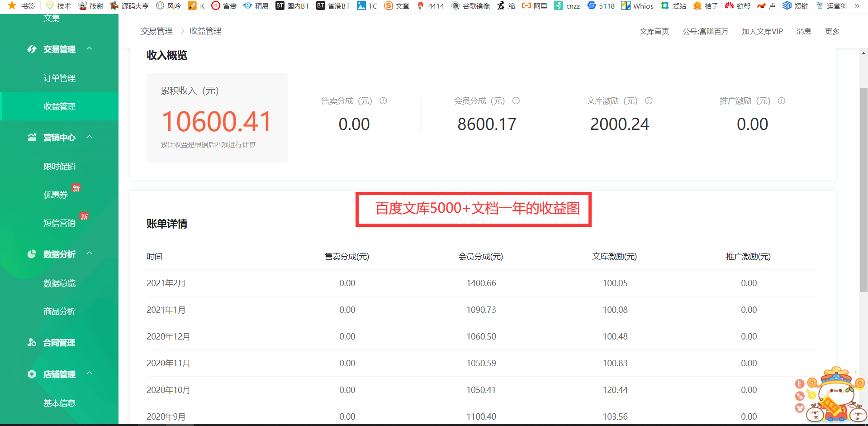Collapse the 营销中心 section chevron
The image size is (868, 426).
pyautogui.click(x=90, y=137)
